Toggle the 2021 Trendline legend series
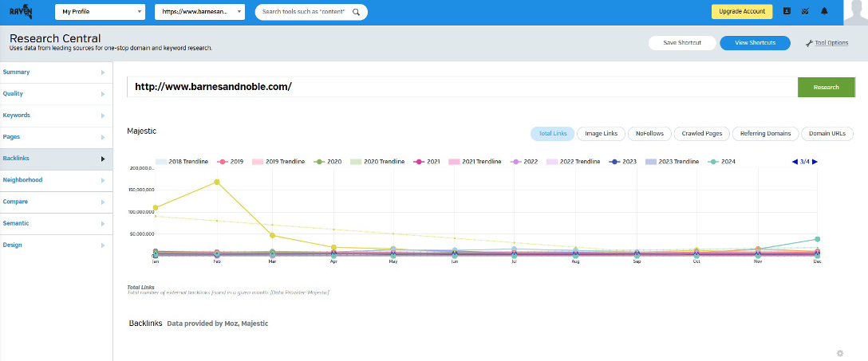This screenshot has height=361, width=868. click(x=475, y=162)
